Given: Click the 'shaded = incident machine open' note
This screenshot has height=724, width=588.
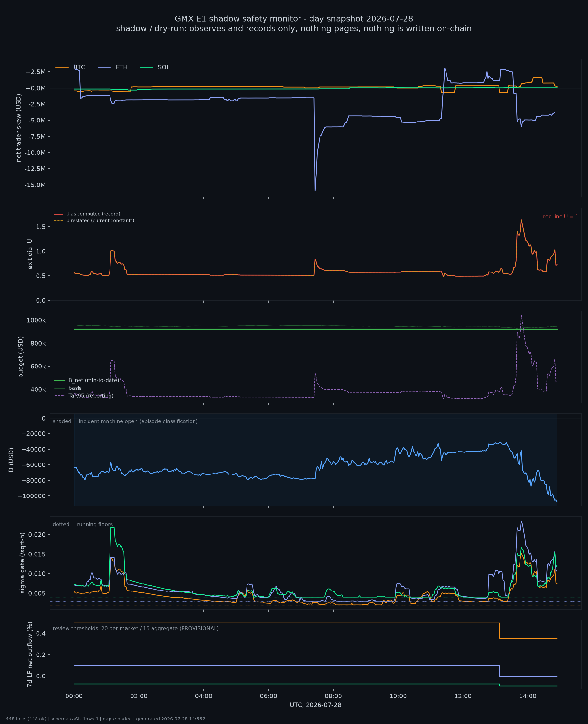Looking at the screenshot, I should 125,421.
